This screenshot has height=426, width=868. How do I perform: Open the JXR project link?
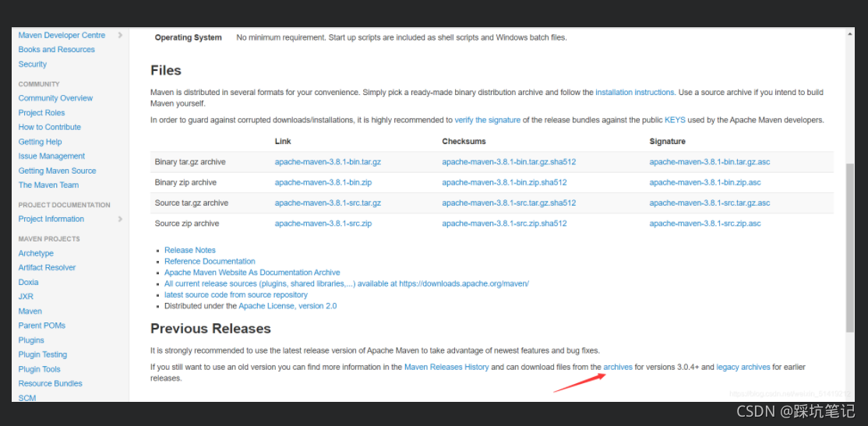tap(26, 297)
